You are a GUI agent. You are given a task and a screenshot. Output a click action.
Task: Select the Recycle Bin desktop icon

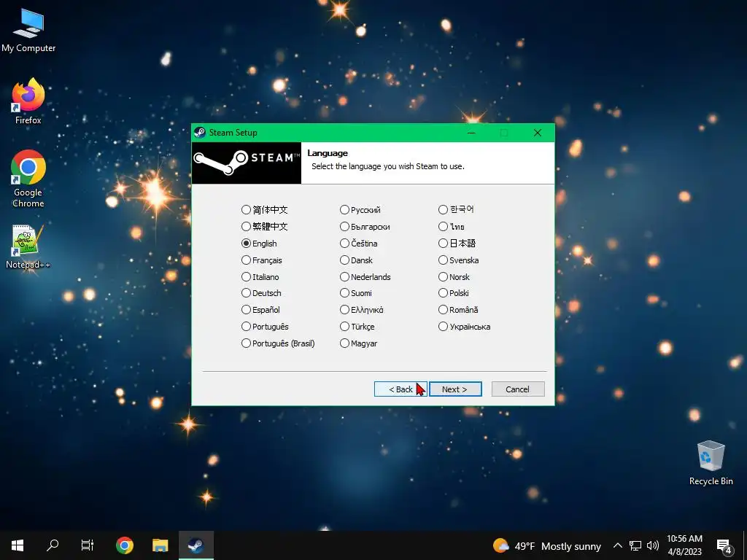click(x=711, y=463)
